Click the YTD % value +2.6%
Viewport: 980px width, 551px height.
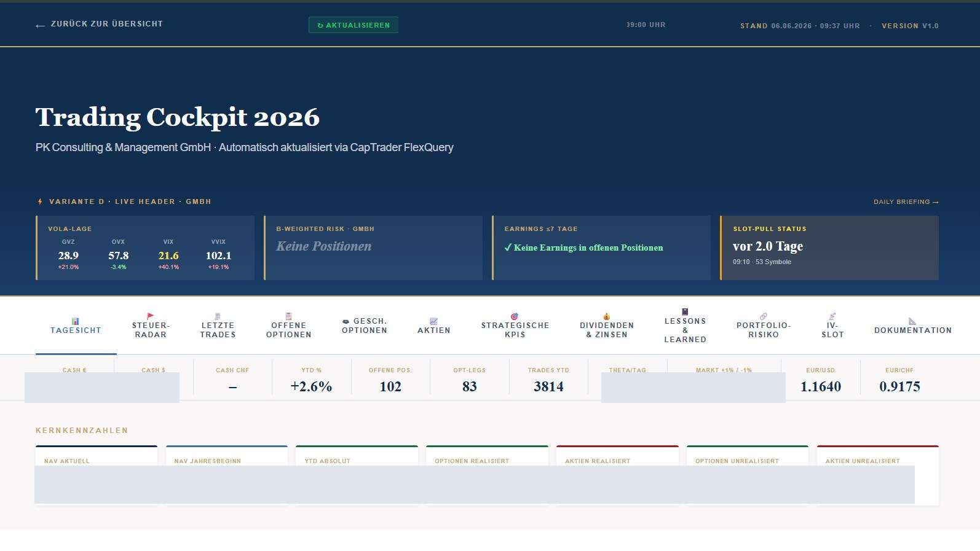click(311, 386)
